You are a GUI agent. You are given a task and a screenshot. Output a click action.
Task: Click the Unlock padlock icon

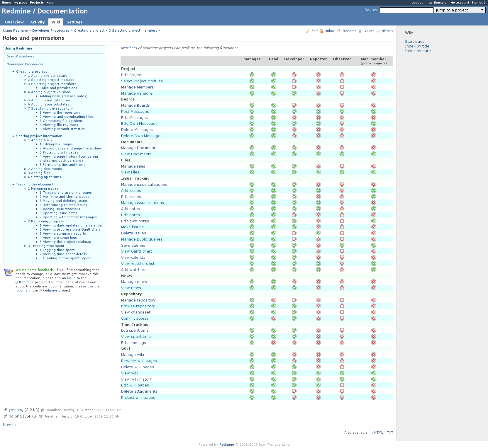click(321, 31)
